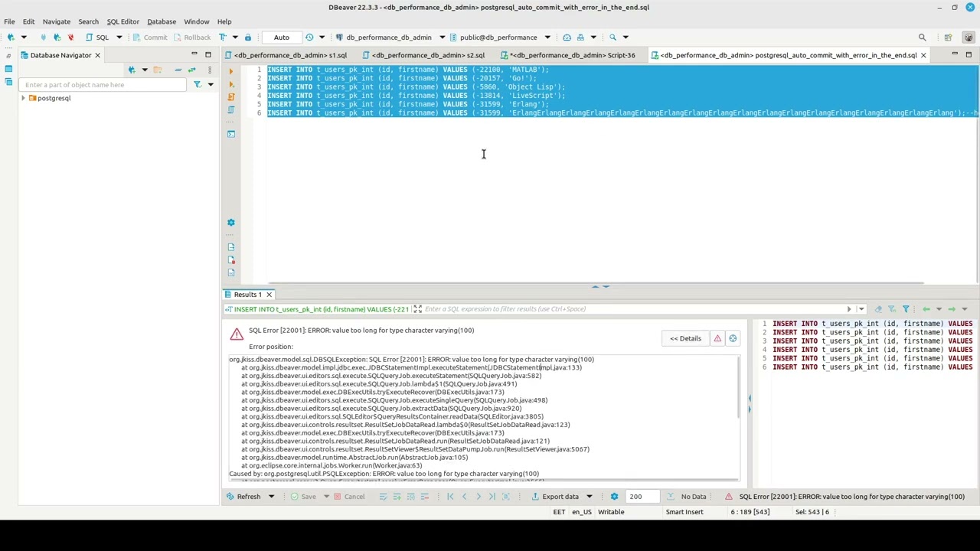Screen dimensions: 980x551
Task: Click the Cancel button in results bar
Action: (x=348, y=497)
